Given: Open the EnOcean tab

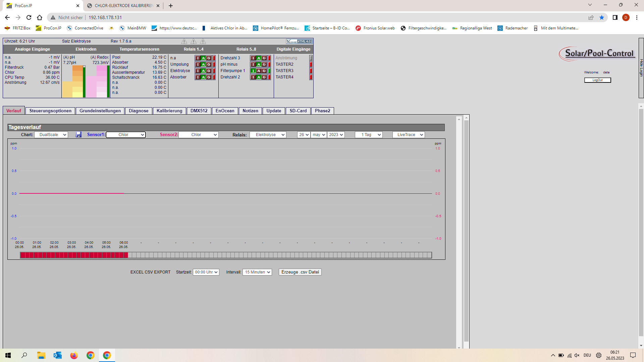Looking at the screenshot, I should [x=225, y=111].
